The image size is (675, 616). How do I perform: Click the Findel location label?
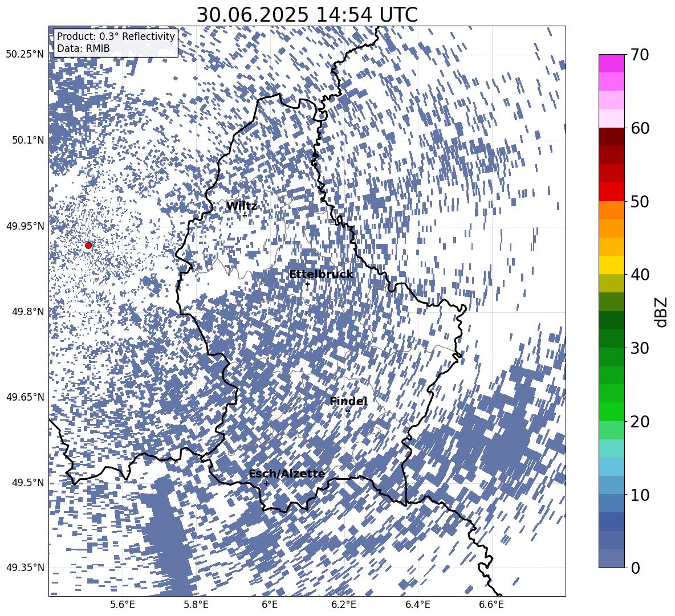[x=348, y=401]
